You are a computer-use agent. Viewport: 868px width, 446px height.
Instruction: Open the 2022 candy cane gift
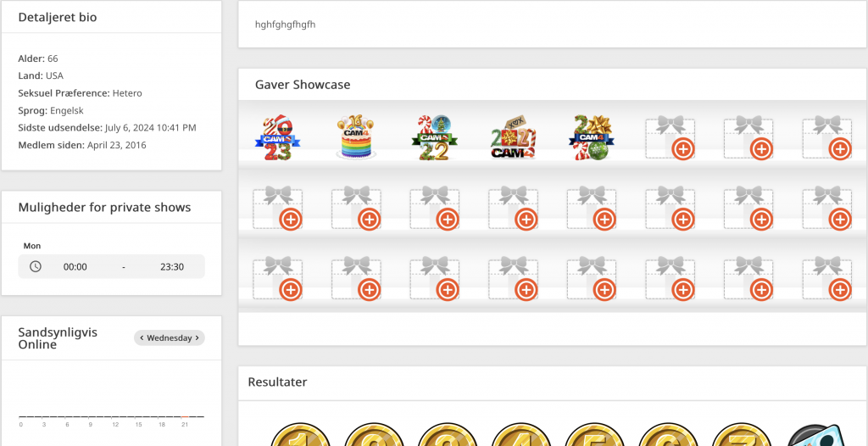tap(435, 138)
